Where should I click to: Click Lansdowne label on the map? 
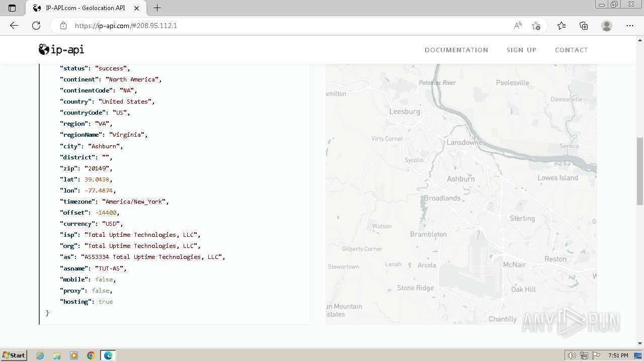(464, 142)
